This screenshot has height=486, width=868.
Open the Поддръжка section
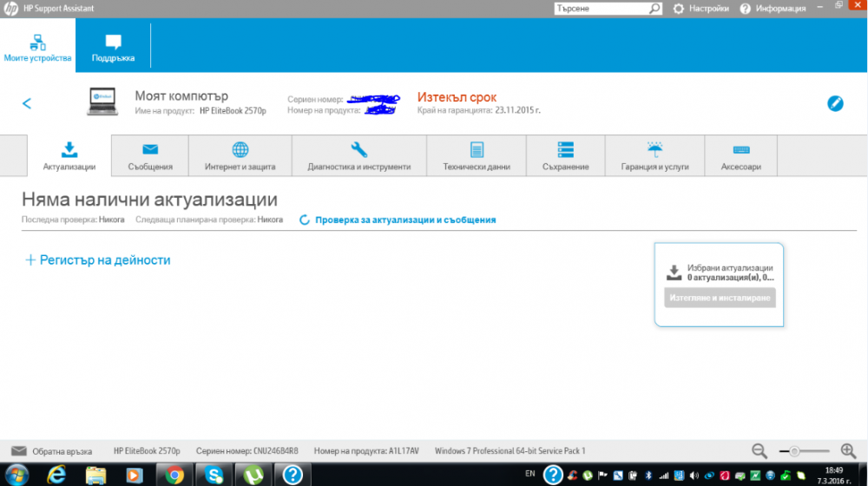(113, 46)
